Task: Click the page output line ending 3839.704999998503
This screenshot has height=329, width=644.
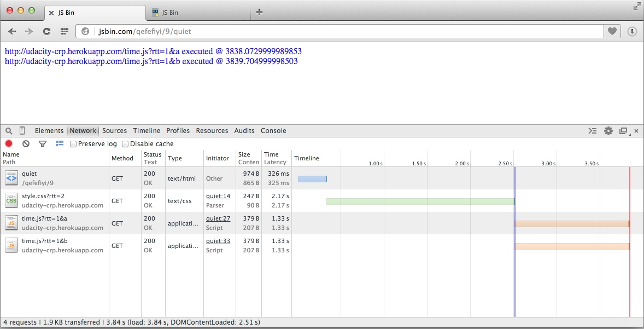Action: 151,61
